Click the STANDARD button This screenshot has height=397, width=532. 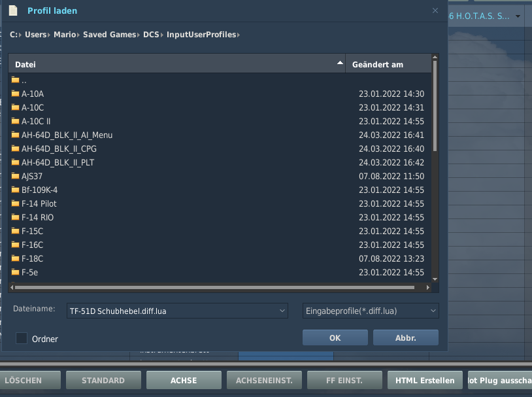point(103,381)
